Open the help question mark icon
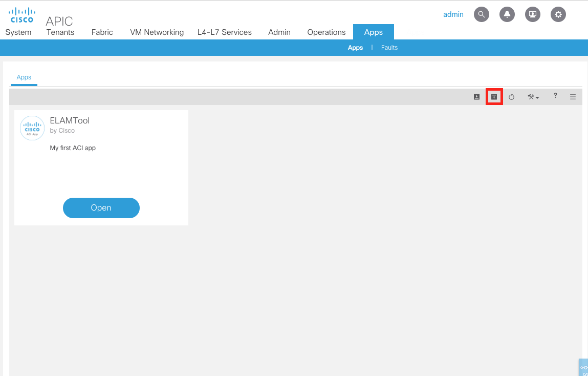This screenshot has height=376, width=588. pos(555,96)
